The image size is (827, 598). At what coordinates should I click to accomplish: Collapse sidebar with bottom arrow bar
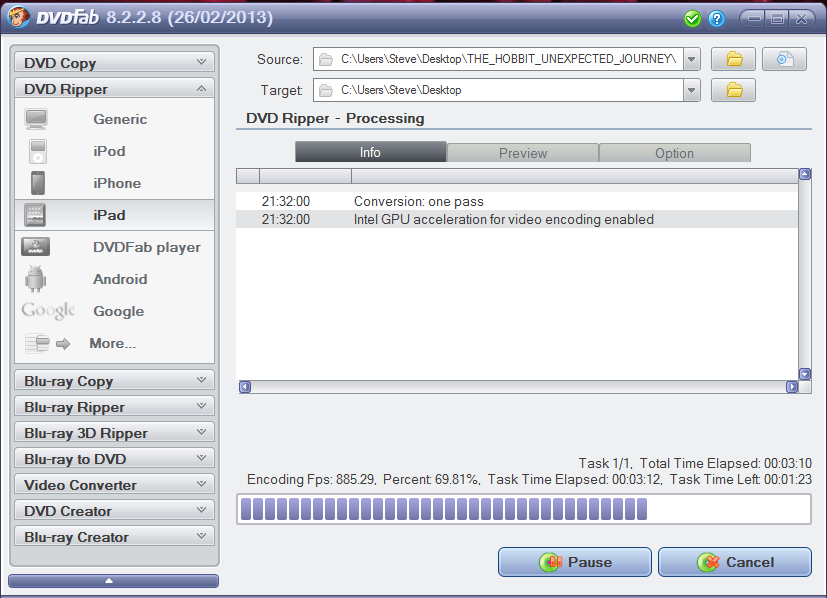(x=113, y=581)
